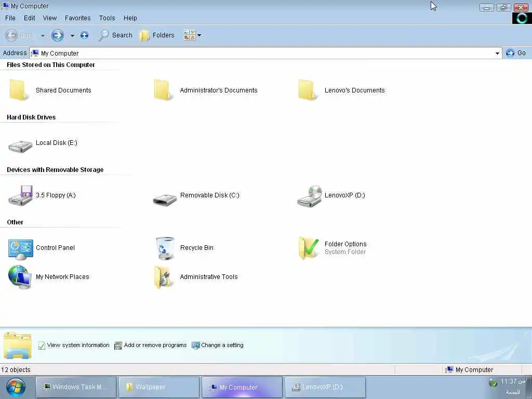Select the Local Disk (E:) drive icon
532x399 pixels.
20,146
